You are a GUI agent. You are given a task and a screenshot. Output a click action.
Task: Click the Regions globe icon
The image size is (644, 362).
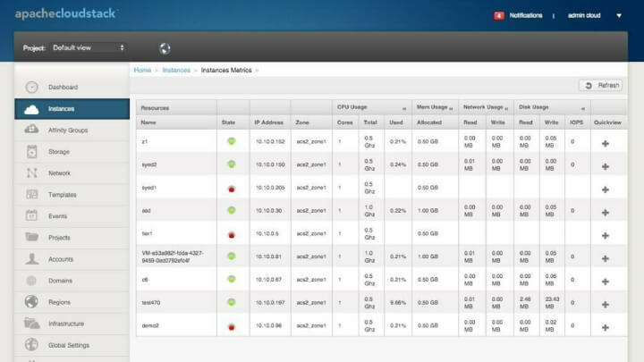pos(31,302)
